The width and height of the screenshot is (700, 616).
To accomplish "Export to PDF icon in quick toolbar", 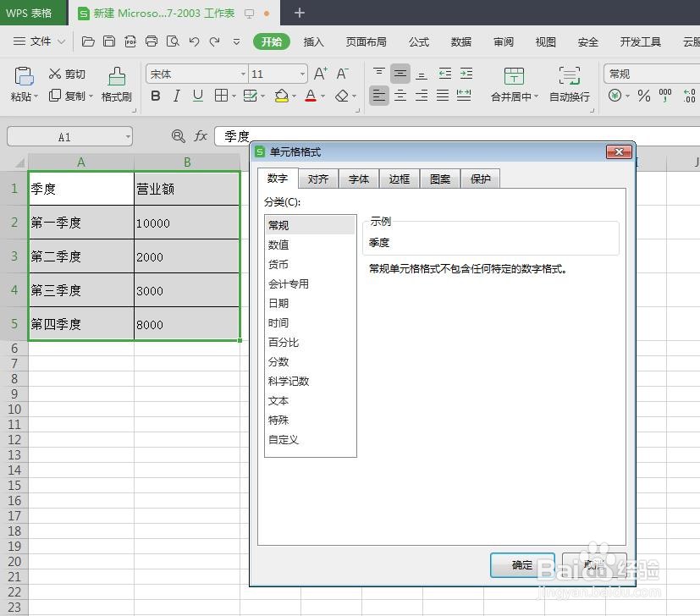I will [130, 41].
